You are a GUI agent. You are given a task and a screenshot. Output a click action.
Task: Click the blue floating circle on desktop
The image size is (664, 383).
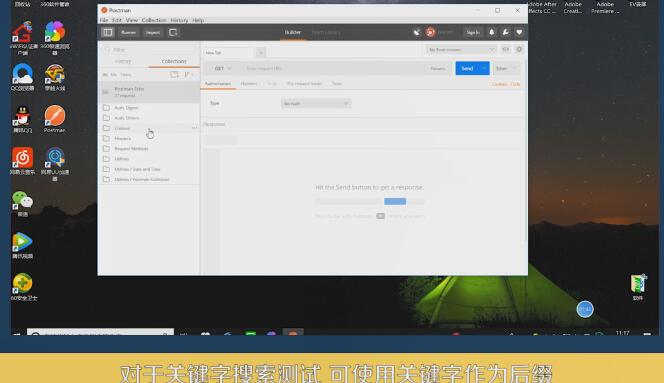[x=585, y=309]
